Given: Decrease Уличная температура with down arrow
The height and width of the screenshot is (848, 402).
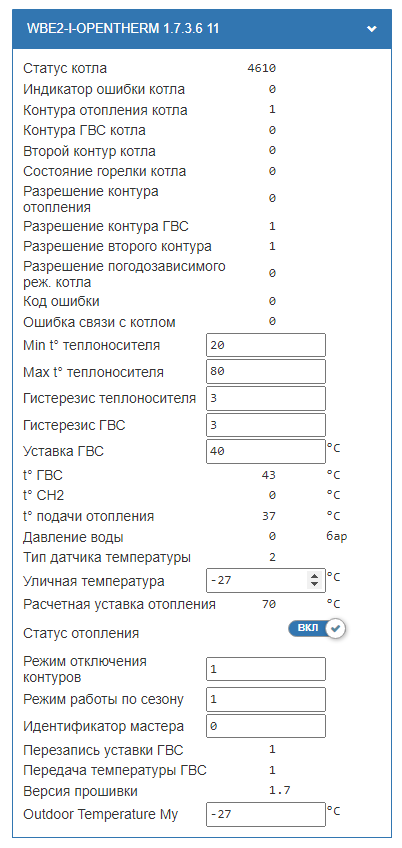Looking at the screenshot, I should point(315,585).
